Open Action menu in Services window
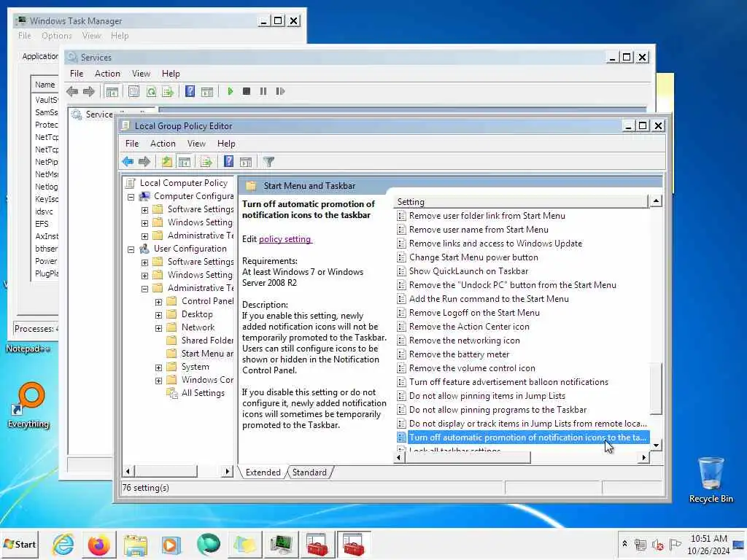The width and height of the screenshot is (747, 560). (x=108, y=74)
